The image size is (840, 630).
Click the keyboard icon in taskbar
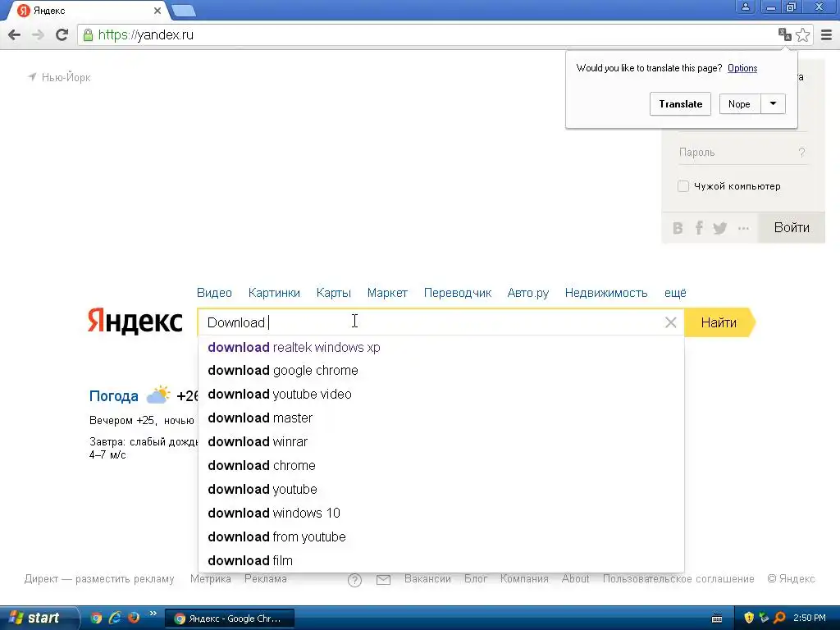coord(717,619)
